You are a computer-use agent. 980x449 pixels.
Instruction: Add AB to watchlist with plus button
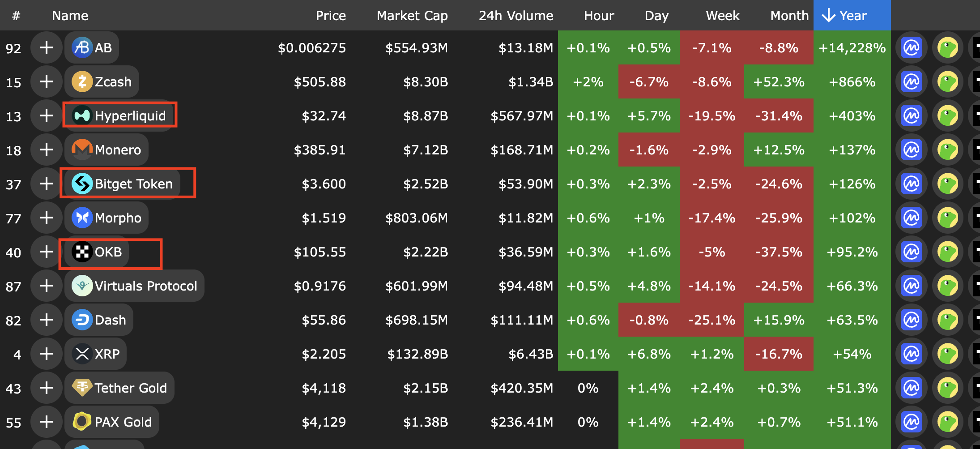47,47
